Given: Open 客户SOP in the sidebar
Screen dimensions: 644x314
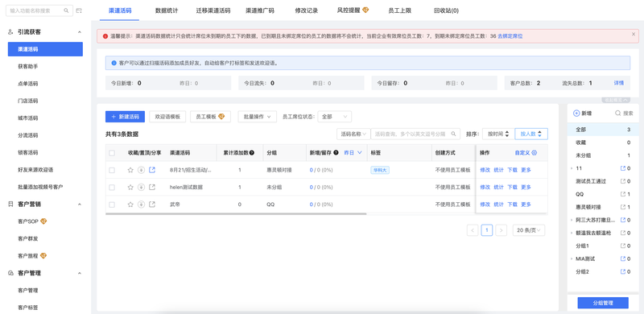Looking at the screenshot, I should (x=32, y=221).
